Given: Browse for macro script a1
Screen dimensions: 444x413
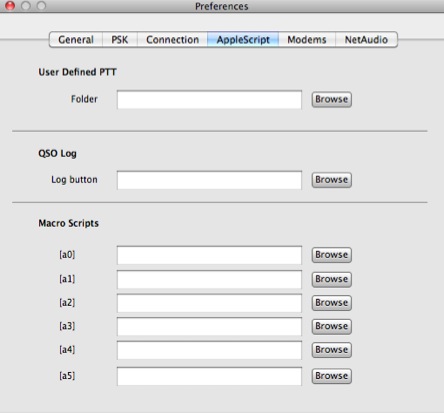Looking at the screenshot, I should [x=332, y=279].
